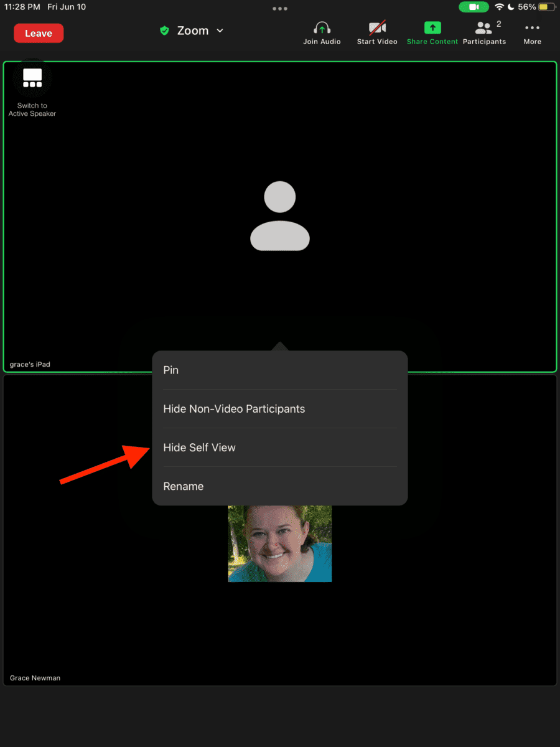560x747 pixels.
Task: Hide Self View from the menu
Action: pos(199,447)
